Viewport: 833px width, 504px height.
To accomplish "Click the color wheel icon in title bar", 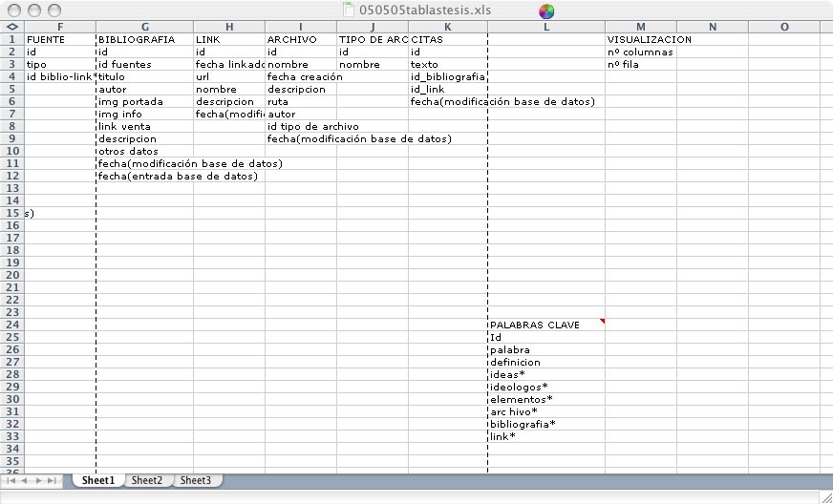I will (546, 11).
